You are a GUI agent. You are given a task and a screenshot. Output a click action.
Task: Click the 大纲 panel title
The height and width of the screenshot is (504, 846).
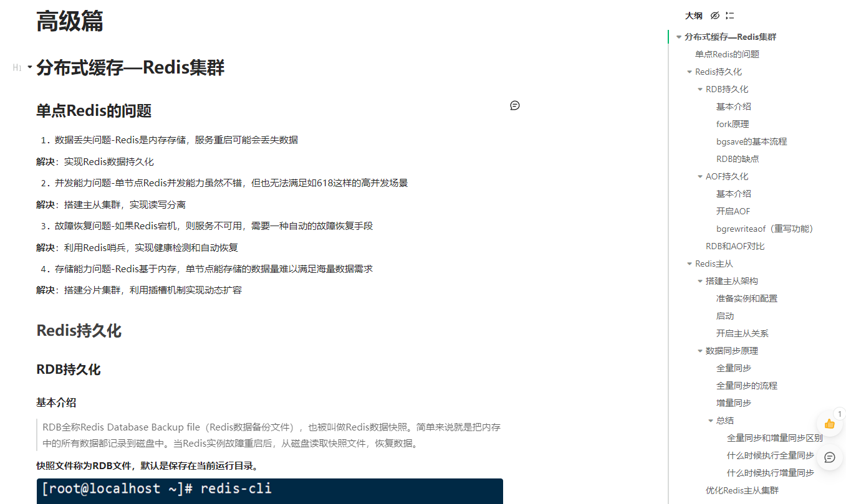(x=693, y=16)
